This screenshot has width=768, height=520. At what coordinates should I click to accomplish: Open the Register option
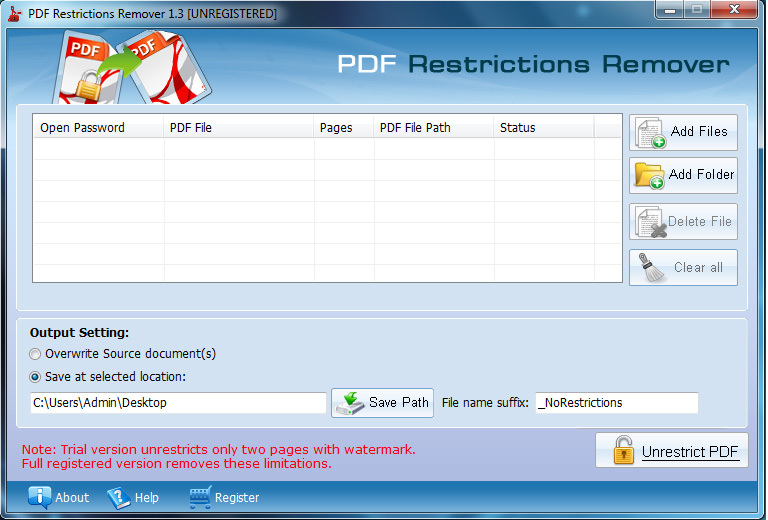pos(224,497)
